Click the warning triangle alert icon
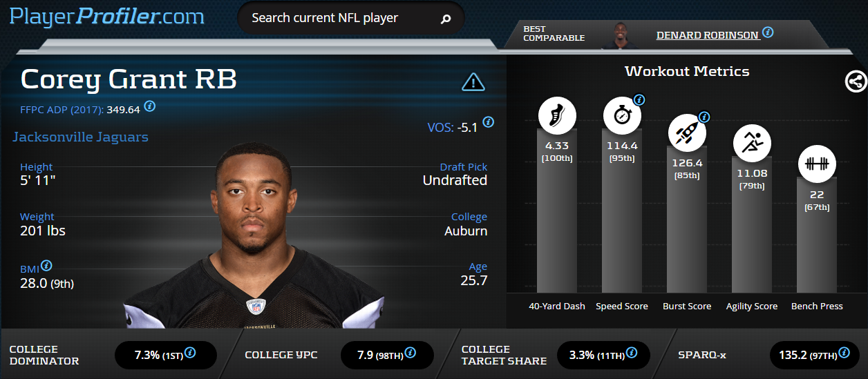Image resolution: width=868 pixels, height=379 pixels. pyautogui.click(x=473, y=82)
